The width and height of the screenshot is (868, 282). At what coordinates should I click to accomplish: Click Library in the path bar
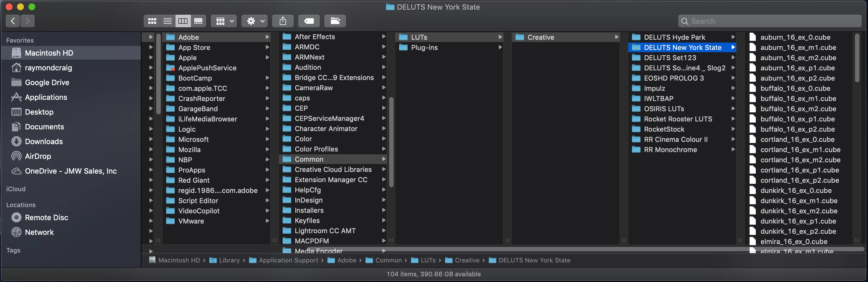coord(224,260)
